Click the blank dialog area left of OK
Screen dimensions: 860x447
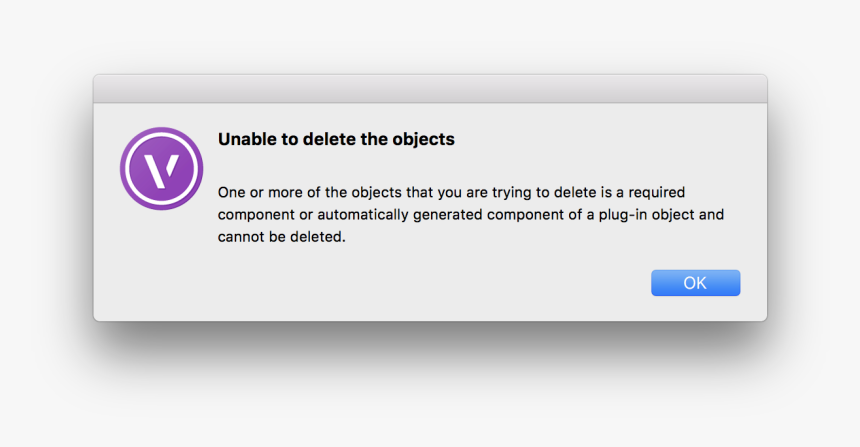(450, 284)
